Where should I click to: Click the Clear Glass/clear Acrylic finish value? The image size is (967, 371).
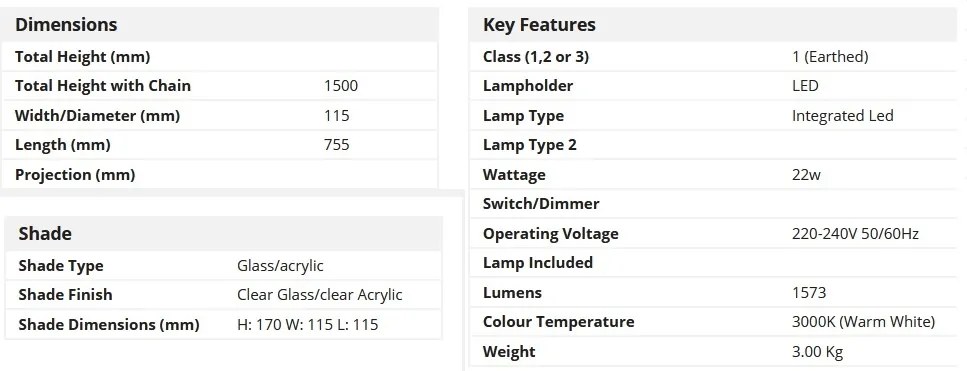click(319, 295)
